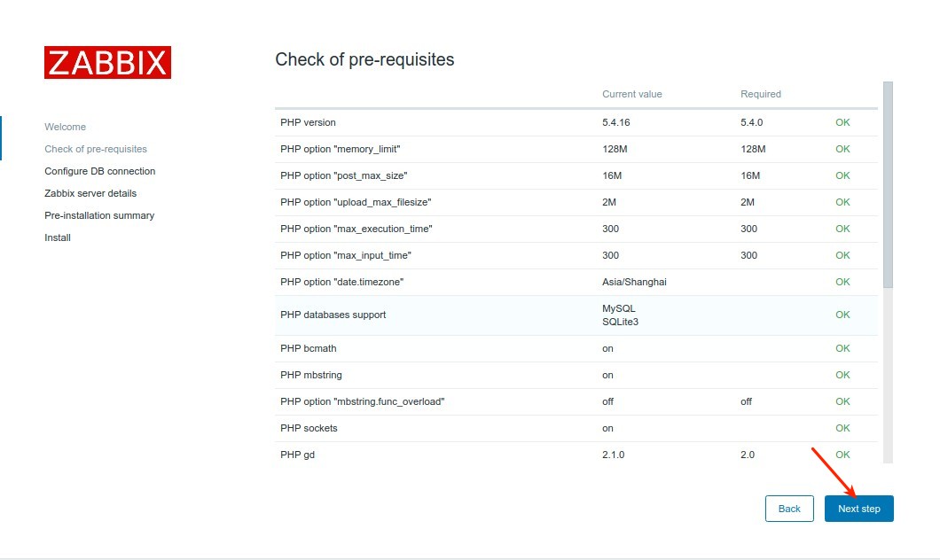Select Check of pre-requisites in sidebar
Screen dimensions: 940x560
(96, 149)
